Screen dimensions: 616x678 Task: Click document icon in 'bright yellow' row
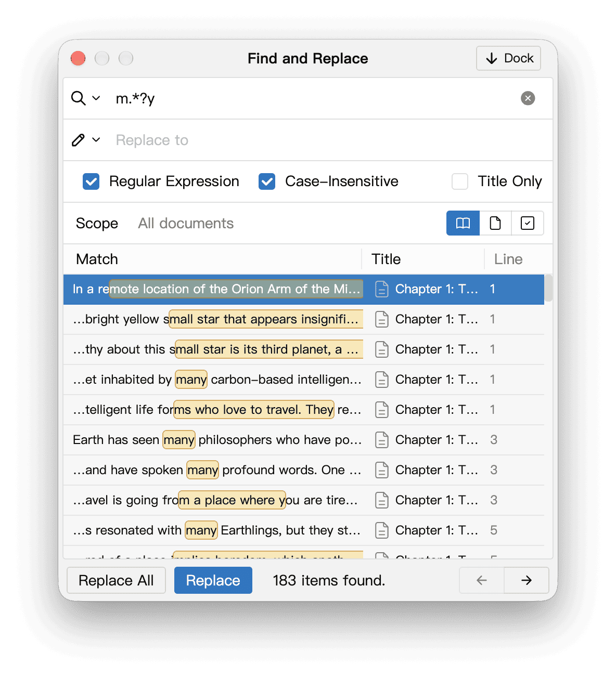point(382,319)
